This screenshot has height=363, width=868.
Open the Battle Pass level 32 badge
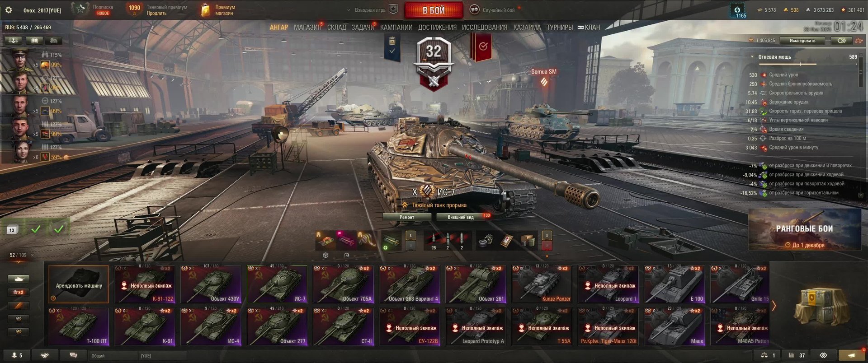tap(434, 63)
